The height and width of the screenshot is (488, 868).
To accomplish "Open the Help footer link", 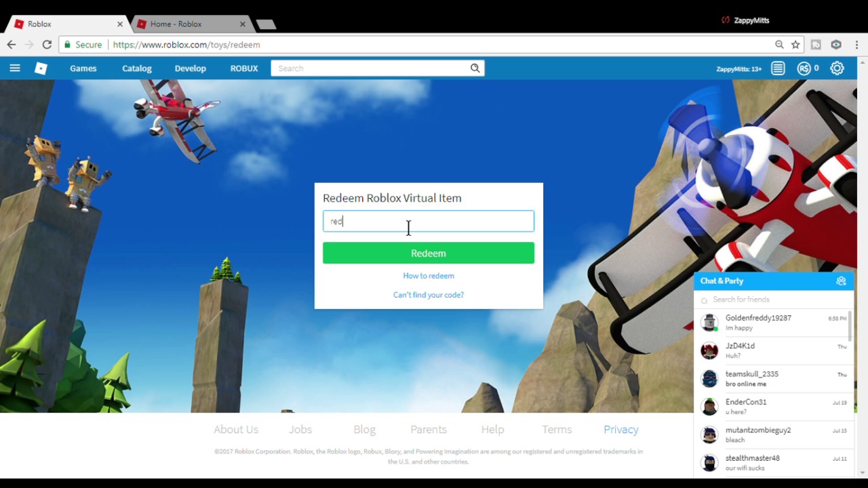I will click(x=493, y=429).
